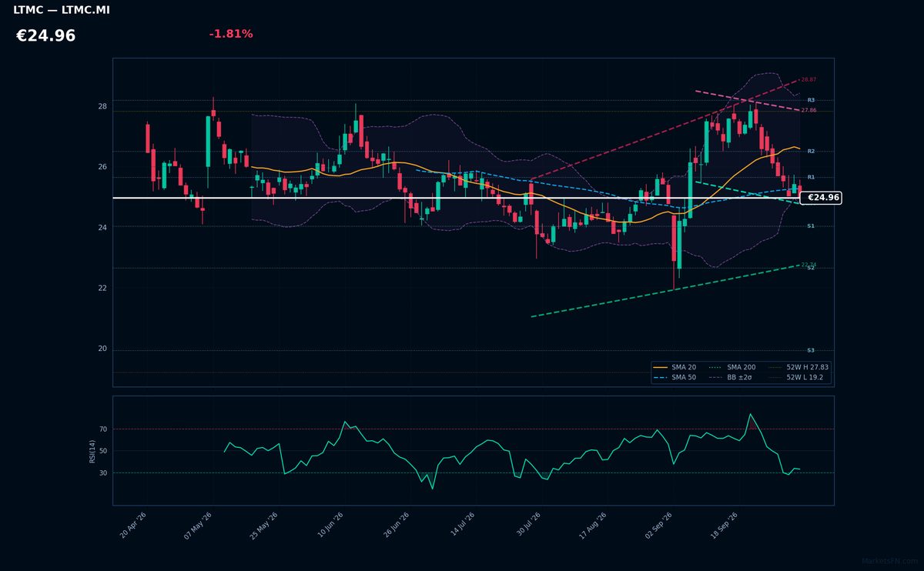This screenshot has height=571, width=924.
Task: Click the RSI 70 overbought level label
Action: [103, 429]
